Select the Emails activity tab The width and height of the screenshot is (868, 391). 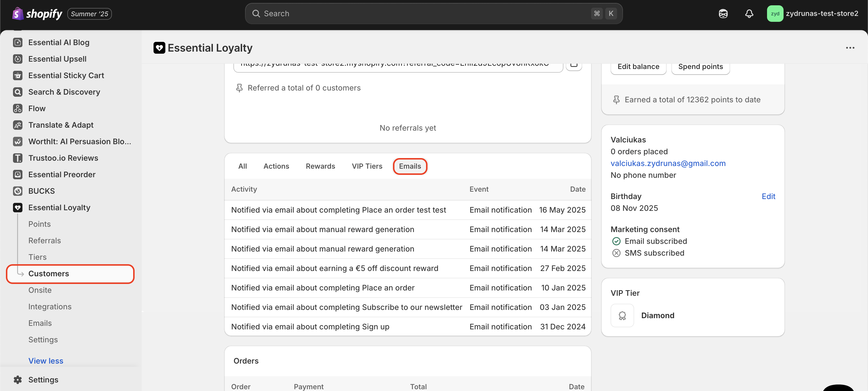(x=410, y=166)
